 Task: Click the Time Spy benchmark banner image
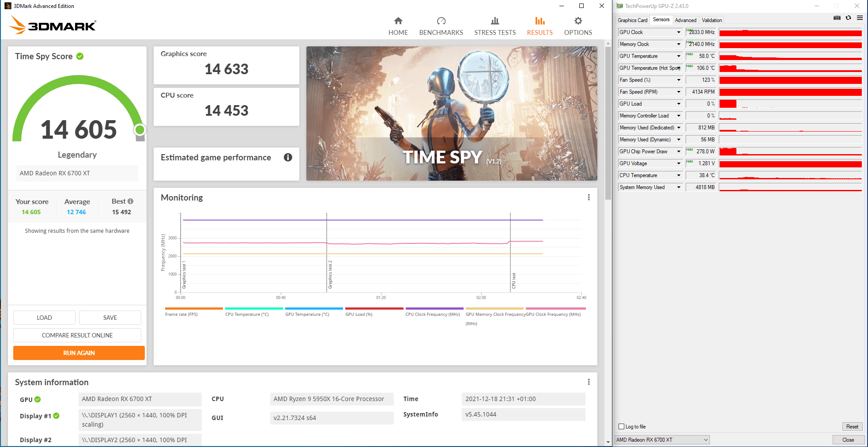tap(452, 114)
